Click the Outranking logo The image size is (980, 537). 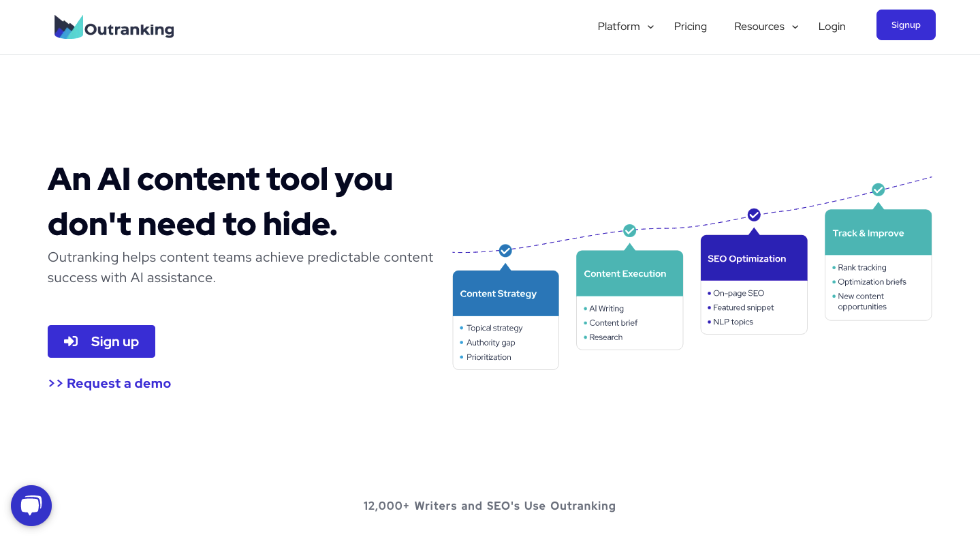(x=114, y=27)
